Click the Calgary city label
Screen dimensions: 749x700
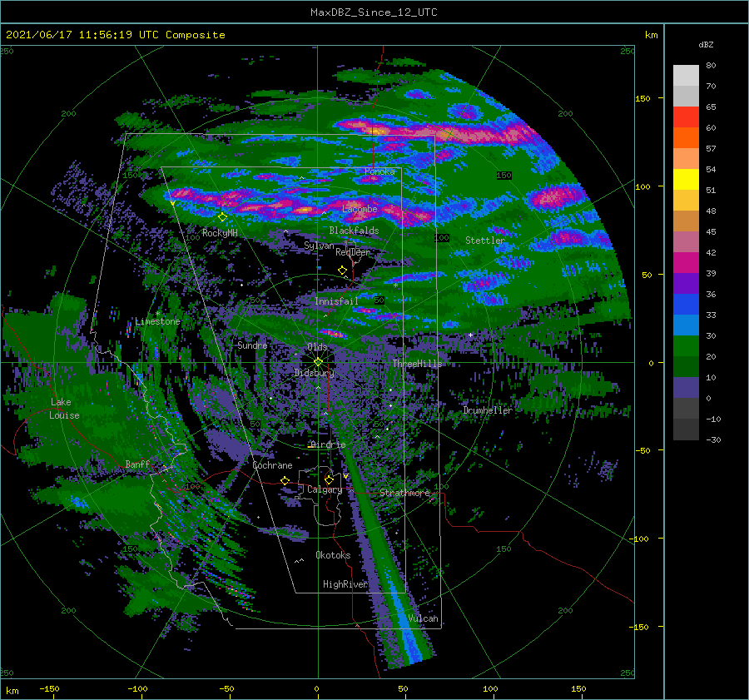pyautogui.click(x=325, y=489)
